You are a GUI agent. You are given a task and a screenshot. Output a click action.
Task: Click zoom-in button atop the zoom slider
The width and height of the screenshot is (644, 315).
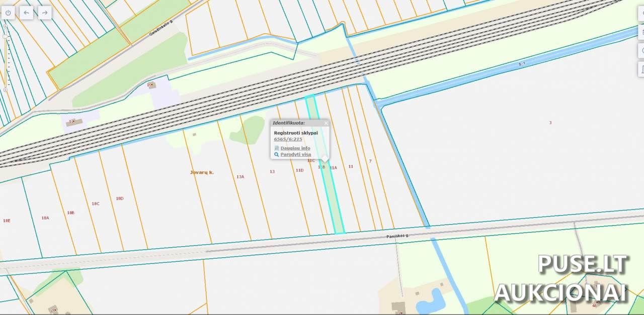click(6, 25)
